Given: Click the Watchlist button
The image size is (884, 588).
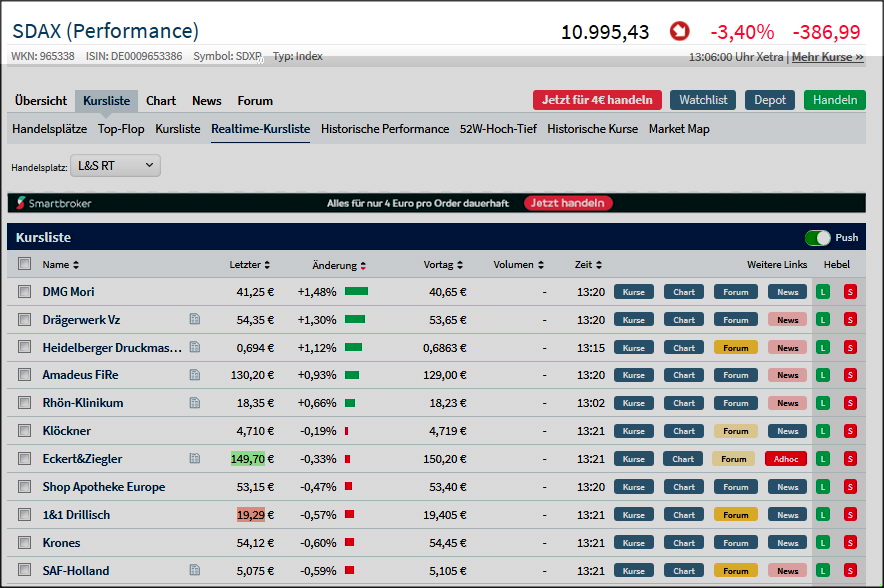Looking at the screenshot, I should [703, 100].
